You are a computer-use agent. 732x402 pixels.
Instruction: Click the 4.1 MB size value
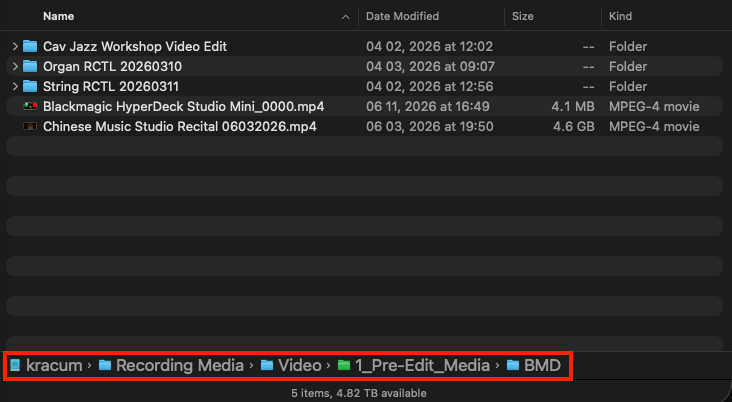(x=573, y=106)
